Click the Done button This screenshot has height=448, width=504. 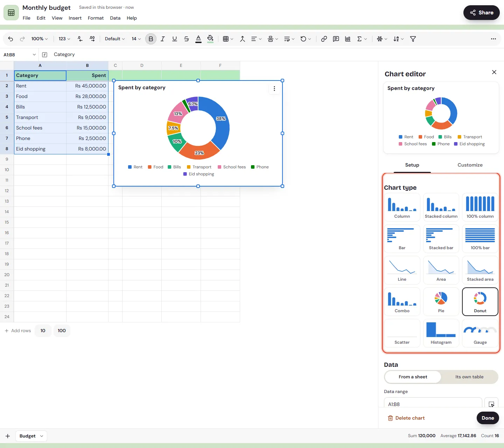point(488,418)
